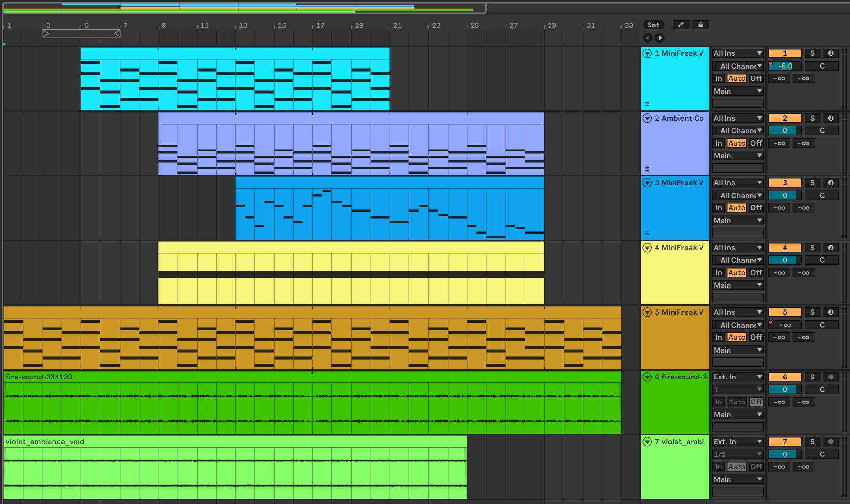The width and height of the screenshot is (850, 504).
Task: Click the pan control C on track 6
Action: coord(822,390)
